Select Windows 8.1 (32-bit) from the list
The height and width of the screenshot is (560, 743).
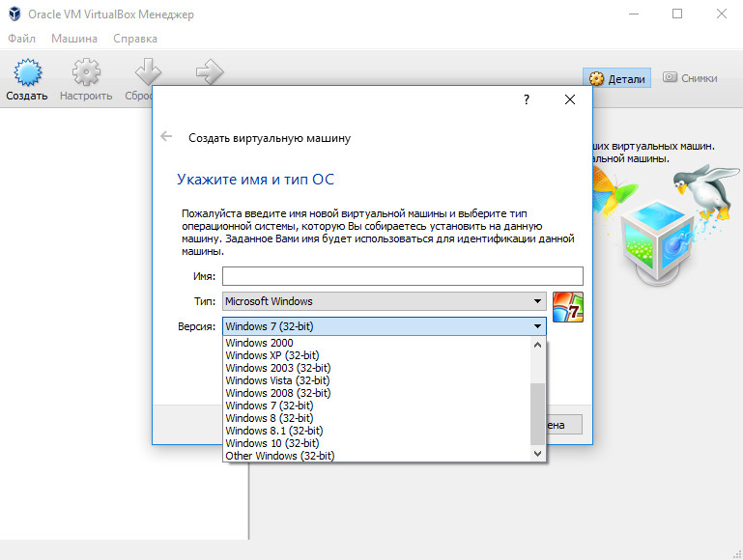point(377,431)
